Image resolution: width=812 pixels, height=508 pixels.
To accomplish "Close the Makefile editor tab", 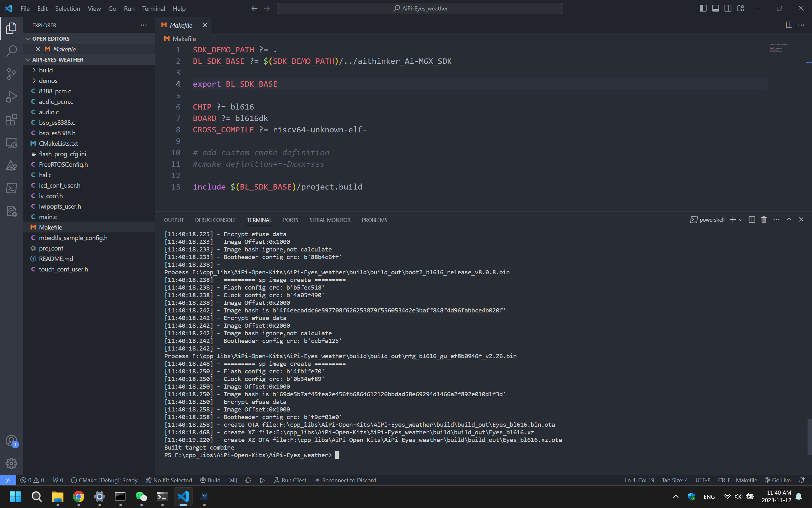I will 205,25.
